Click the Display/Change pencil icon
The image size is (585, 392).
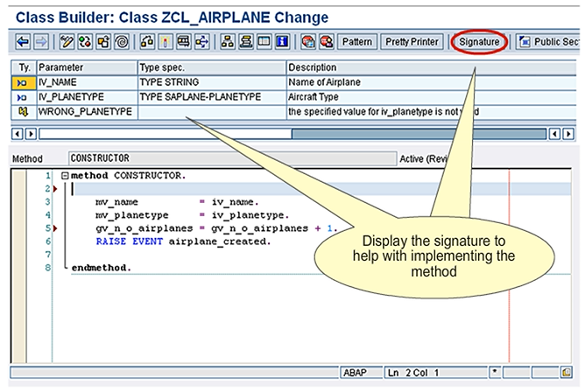67,41
